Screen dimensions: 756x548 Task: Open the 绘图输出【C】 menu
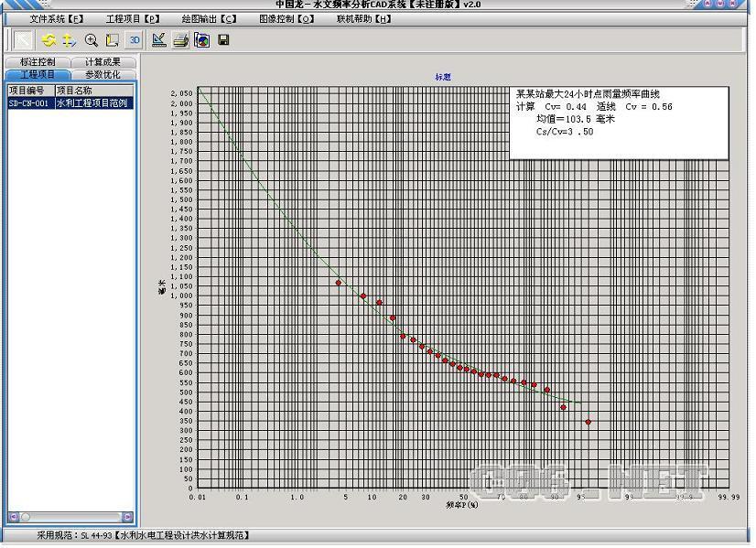[210, 19]
